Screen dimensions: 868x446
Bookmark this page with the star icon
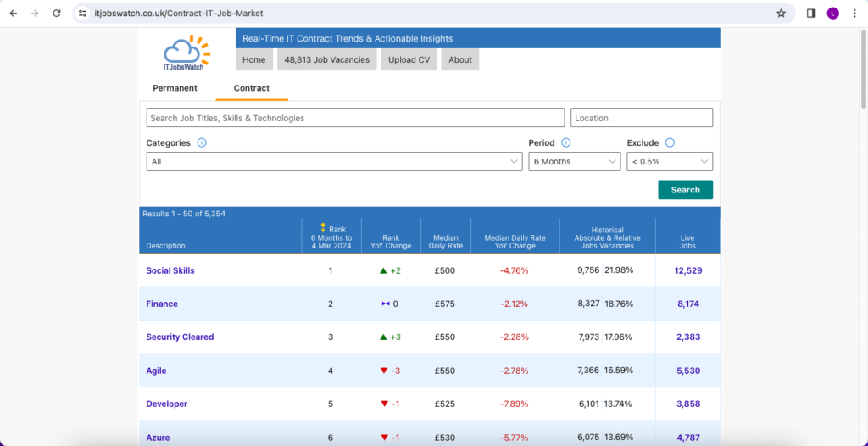(x=781, y=14)
